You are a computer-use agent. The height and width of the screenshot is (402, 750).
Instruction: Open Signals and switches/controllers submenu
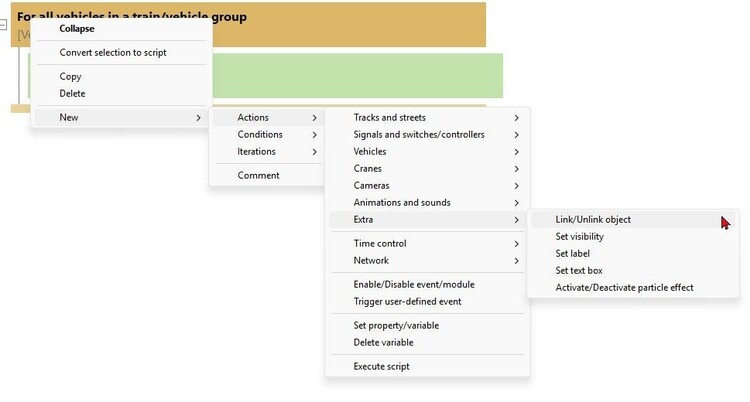click(x=428, y=135)
